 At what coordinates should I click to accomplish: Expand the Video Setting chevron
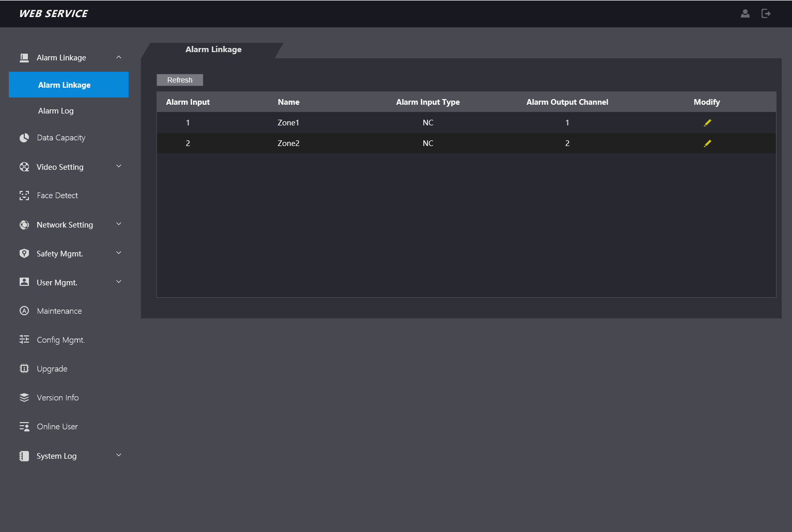119,166
